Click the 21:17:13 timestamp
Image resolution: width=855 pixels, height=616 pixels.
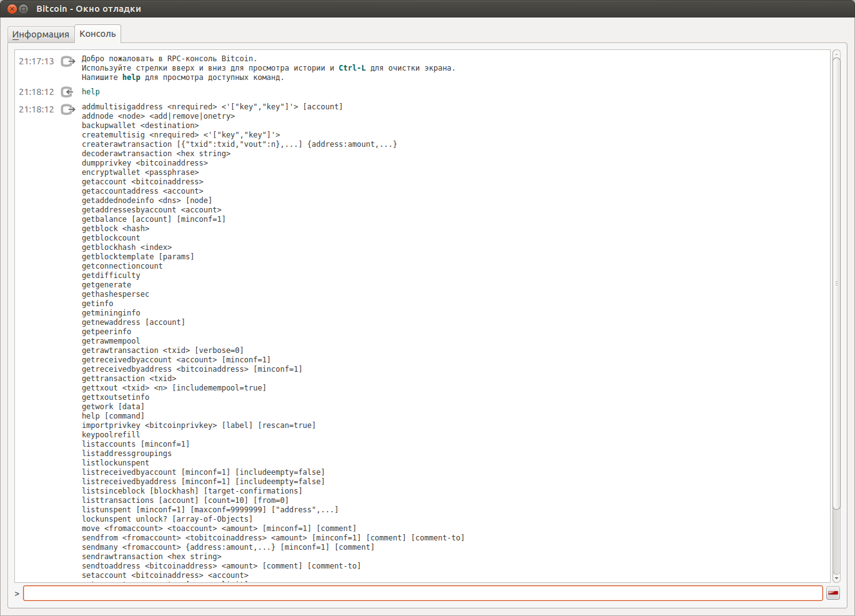tap(36, 61)
